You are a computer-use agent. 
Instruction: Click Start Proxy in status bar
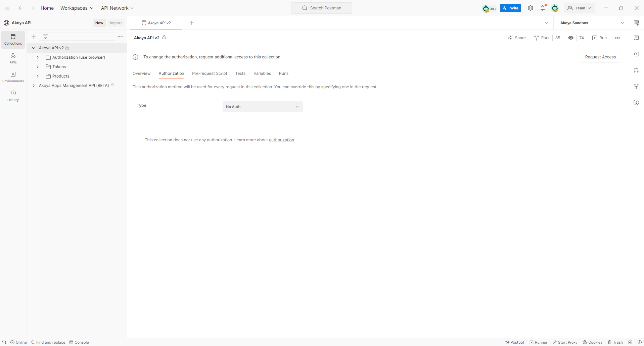click(565, 342)
